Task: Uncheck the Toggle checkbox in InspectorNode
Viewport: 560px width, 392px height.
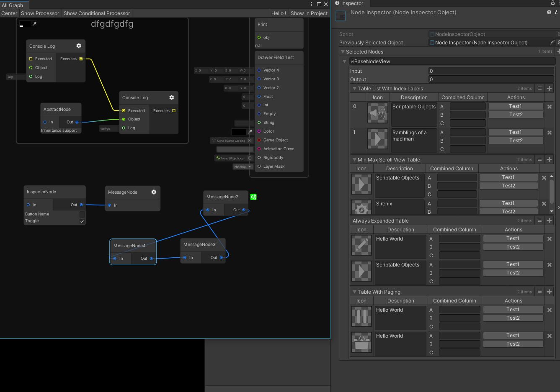Action: pos(82,221)
